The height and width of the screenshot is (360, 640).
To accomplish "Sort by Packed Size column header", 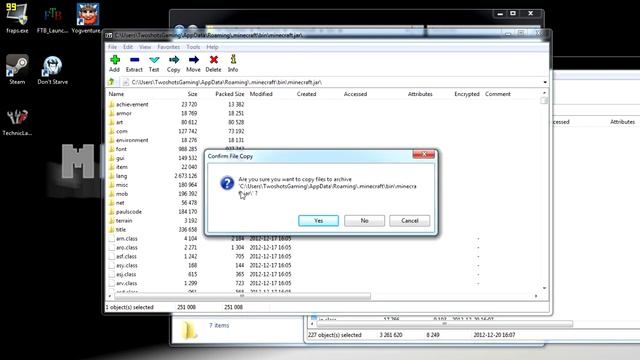I will point(230,94).
